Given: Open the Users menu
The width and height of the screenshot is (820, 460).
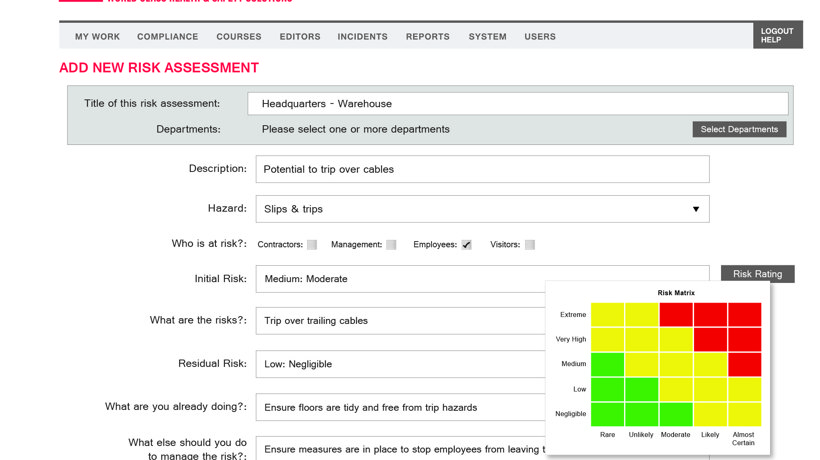Looking at the screenshot, I should pyautogui.click(x=540, y=37).
